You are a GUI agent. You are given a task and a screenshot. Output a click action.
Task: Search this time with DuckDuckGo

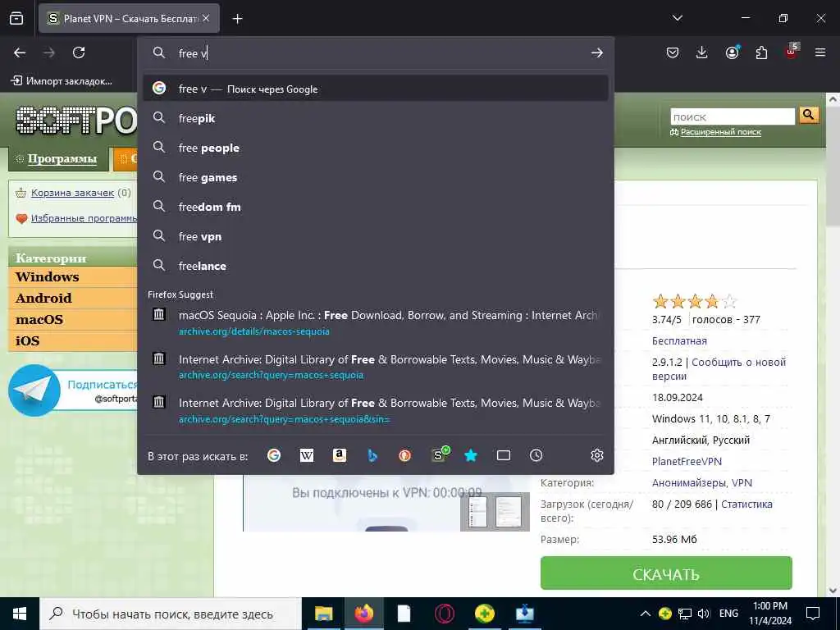(405, 455)
